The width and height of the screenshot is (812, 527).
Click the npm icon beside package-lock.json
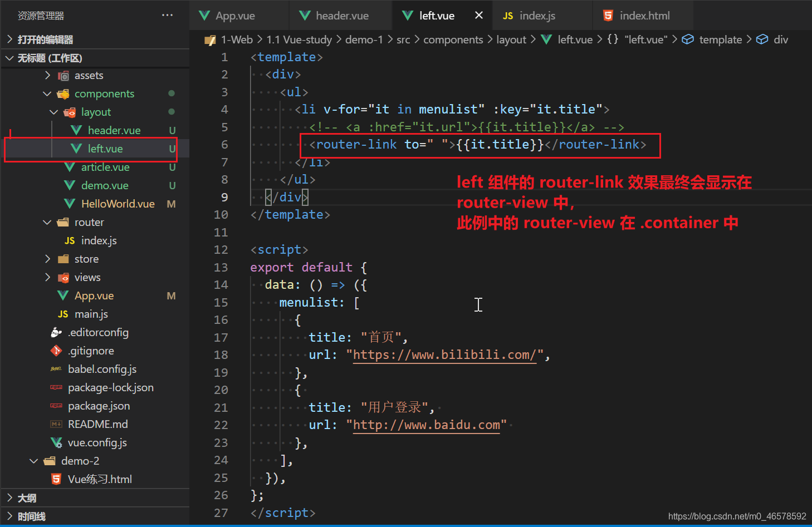point(56,387)
